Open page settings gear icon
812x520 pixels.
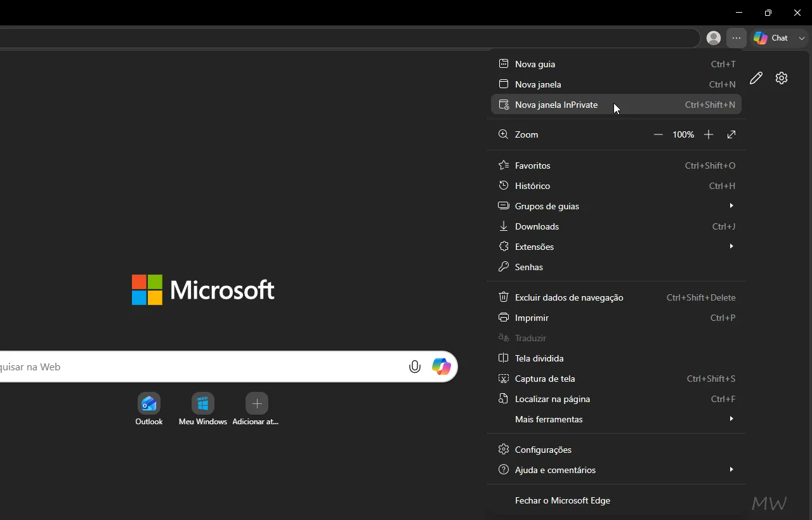tap(782, 78)
